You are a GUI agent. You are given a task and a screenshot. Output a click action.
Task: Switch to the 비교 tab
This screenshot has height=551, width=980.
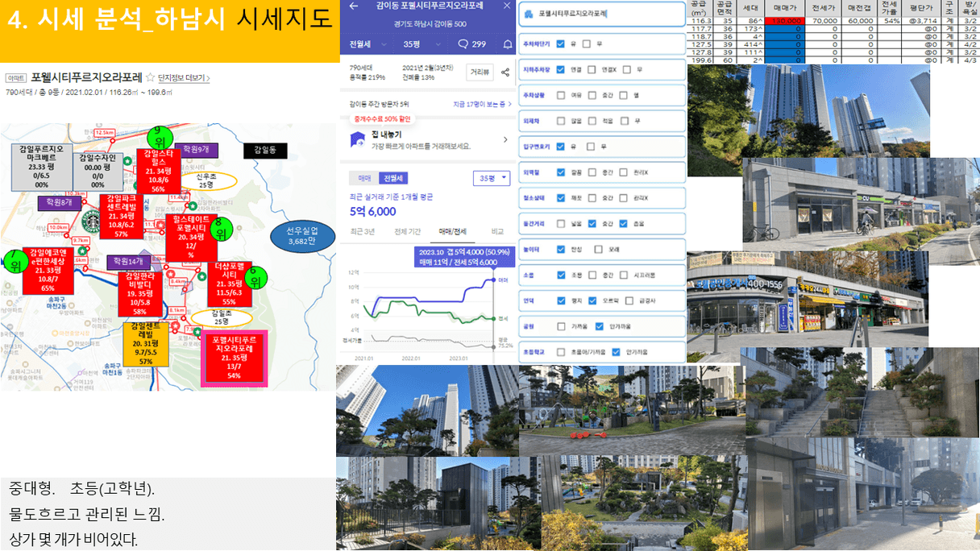click(497, 231)
